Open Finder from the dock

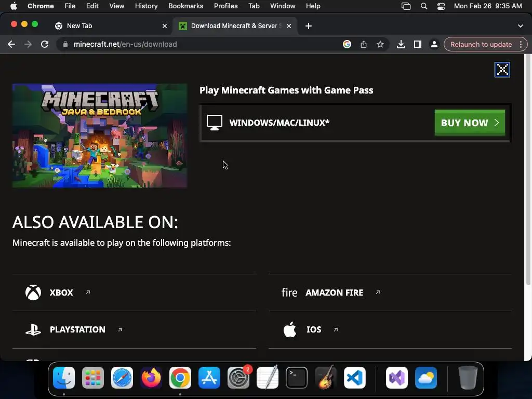click(x=64, y=378)
